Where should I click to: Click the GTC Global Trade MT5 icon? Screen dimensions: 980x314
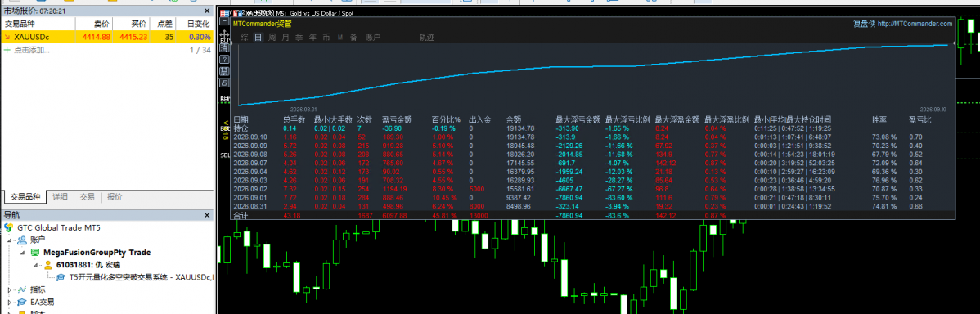click(9, 227)
